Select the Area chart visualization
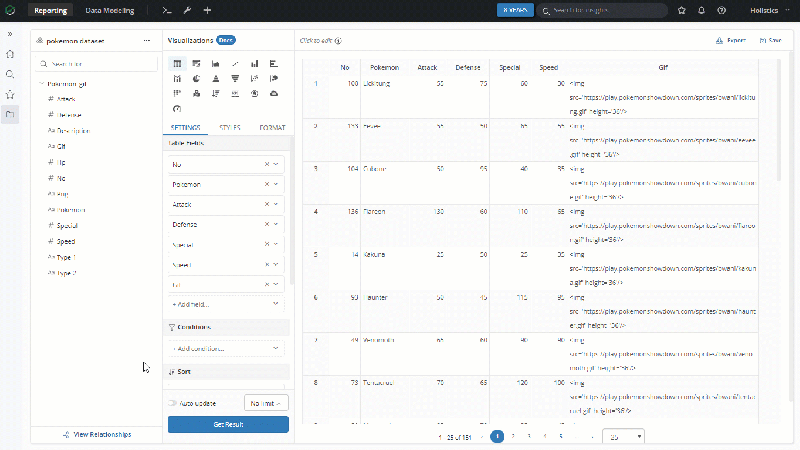Viewport: 800px width, 450px height. coord(216,64)
